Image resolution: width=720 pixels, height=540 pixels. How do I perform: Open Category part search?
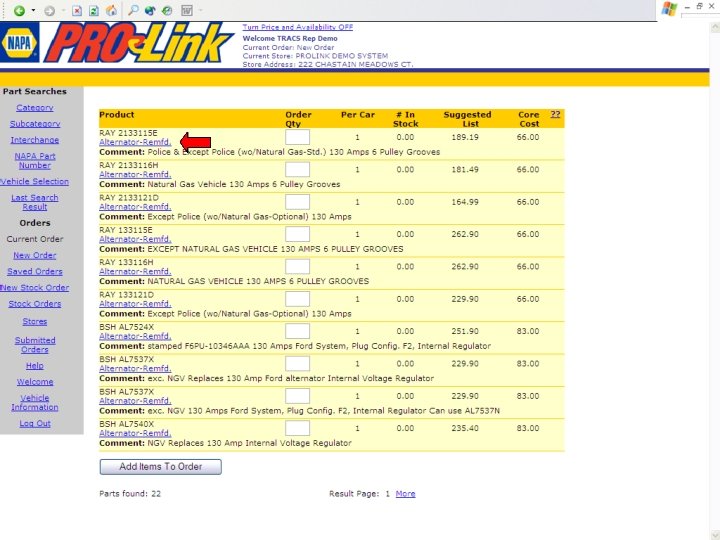35,107
